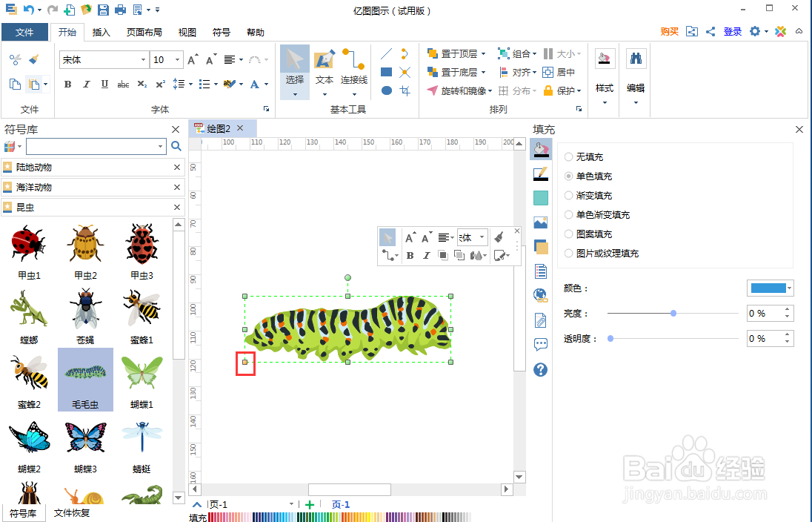Screen dimensions: 812x522
Task: Apply subscript formatting
Action: coord(142,84)
